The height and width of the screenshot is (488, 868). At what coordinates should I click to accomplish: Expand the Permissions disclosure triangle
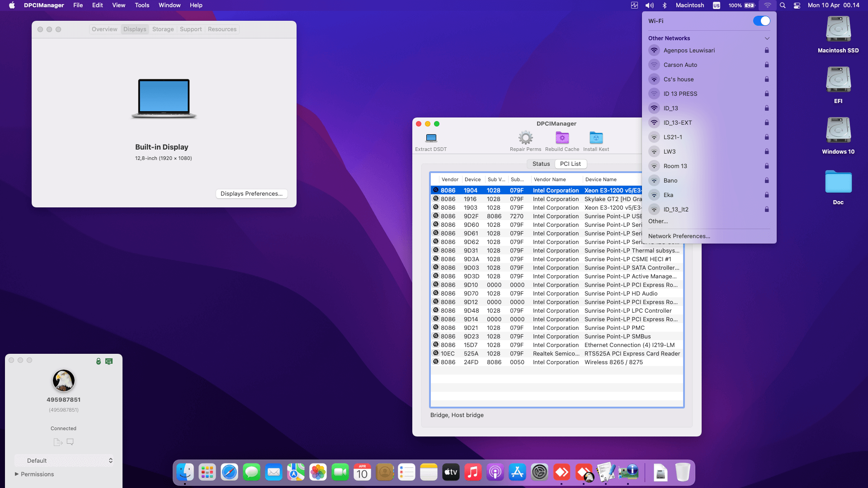tap(17, 474)
